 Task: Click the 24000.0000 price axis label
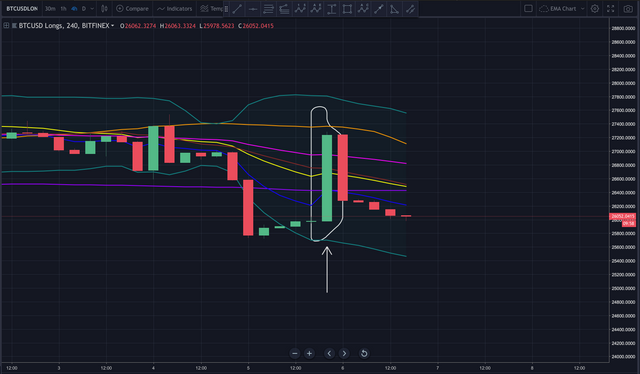[x=623, y=356]
